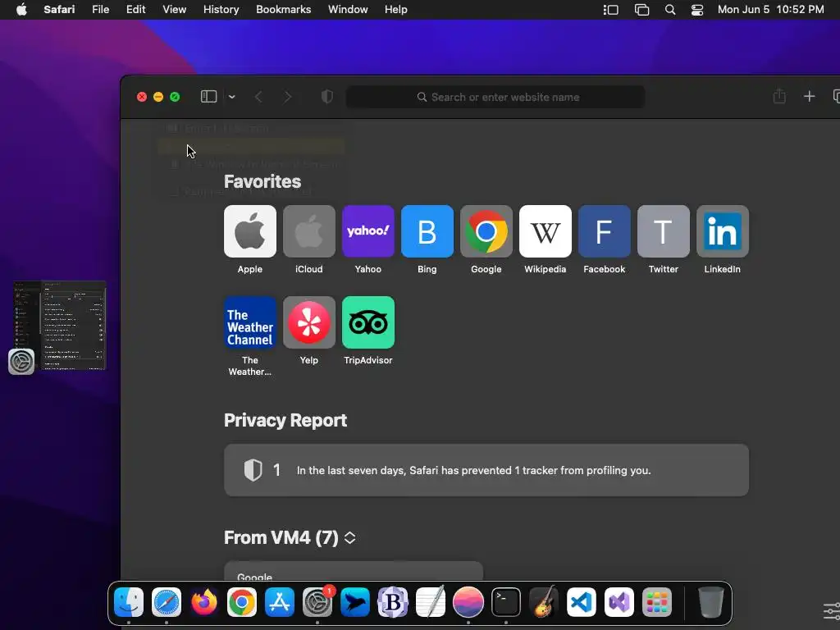This screenshot has width=840, height=630.
Task: Launch Finder from the Dock
Action: [x=129, y=602]
